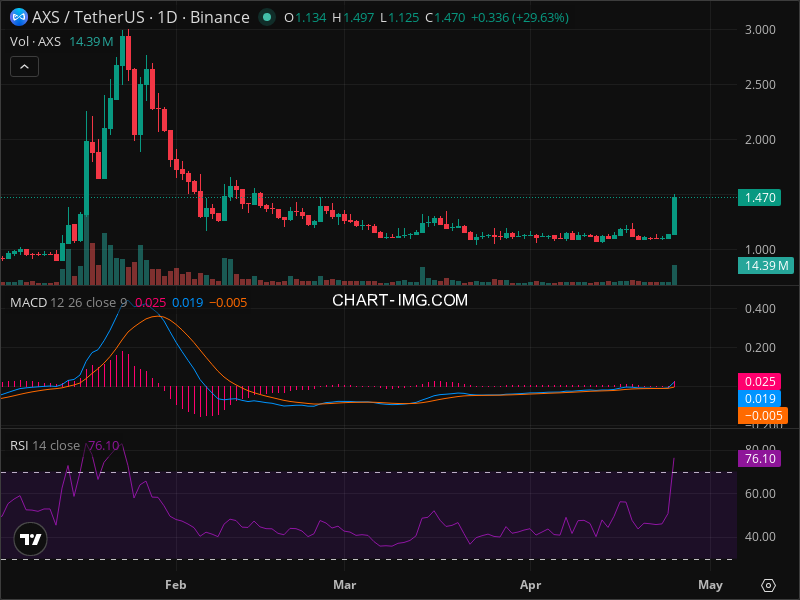This screenshot has height=600, width=800.
Task: Click the 0.019 value in MACD legend
Action: (x=187, y=303)
